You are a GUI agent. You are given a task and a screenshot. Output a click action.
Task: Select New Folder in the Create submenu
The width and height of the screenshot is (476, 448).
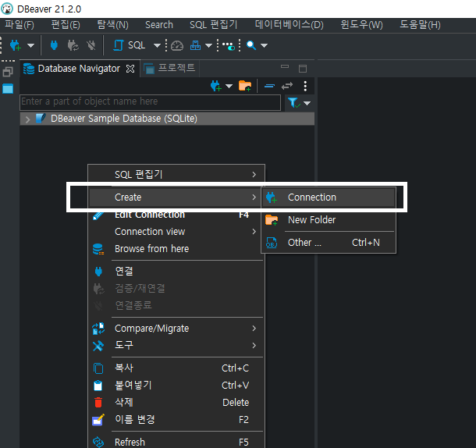pos(329,220)
